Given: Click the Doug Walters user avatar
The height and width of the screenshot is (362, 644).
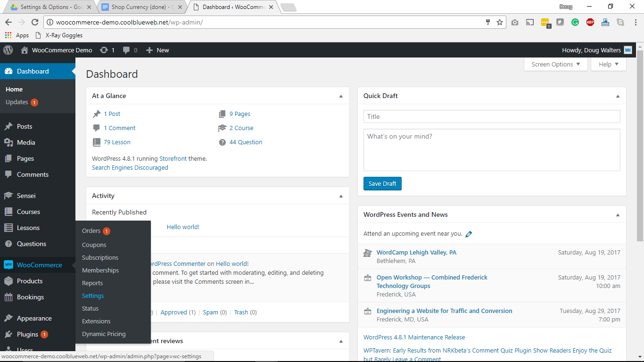Looking at the screenshot, I should [628, 50].
